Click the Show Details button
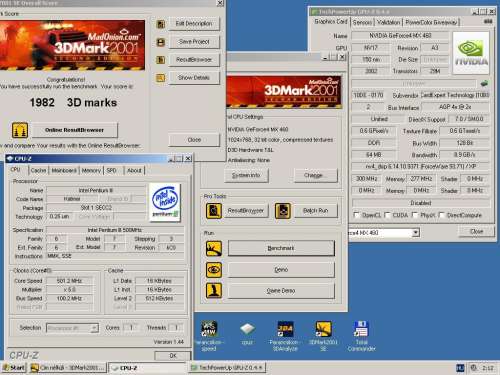 tap(194, 78)
